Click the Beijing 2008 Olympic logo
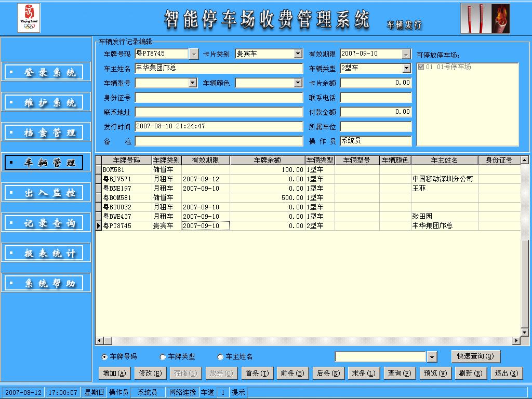 [29, 18]
